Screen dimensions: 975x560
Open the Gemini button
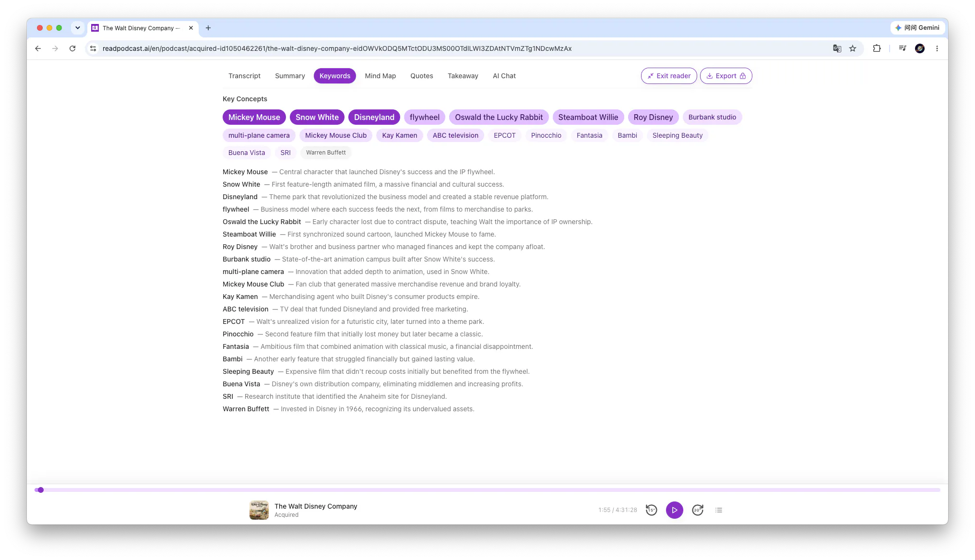[x=917, y=28]
